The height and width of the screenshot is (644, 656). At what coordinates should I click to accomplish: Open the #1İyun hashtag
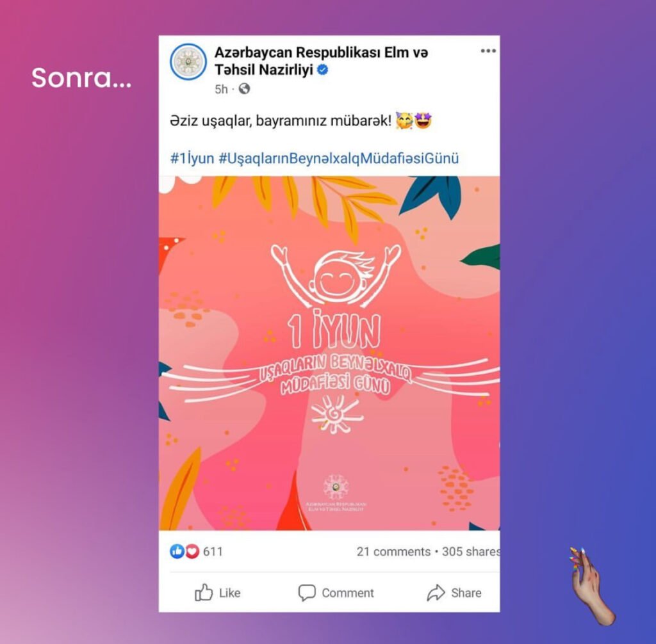(x=192, y=158)
